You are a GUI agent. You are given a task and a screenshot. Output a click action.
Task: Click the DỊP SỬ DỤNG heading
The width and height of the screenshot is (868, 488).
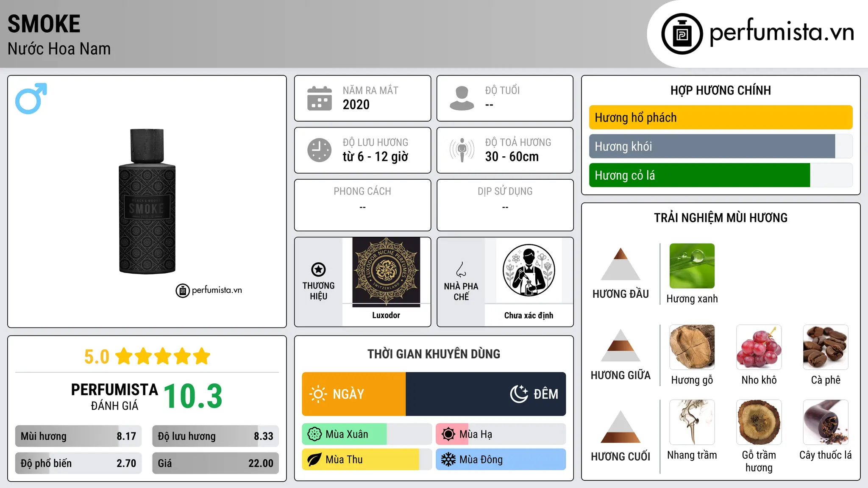click(505, 191)
